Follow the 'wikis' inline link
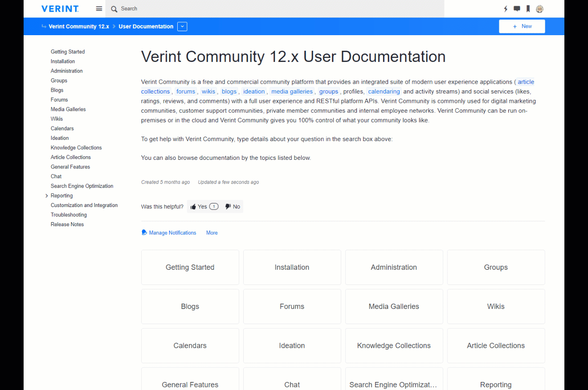 208,92
